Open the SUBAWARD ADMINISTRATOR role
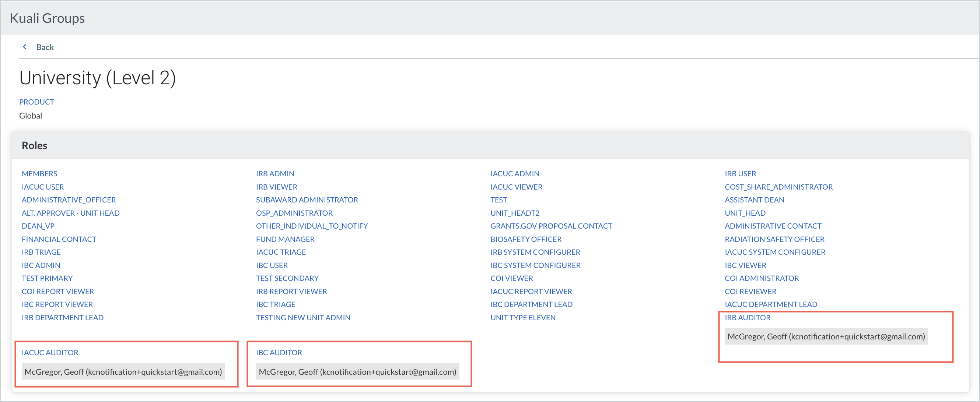The height and width of the screenshot is (402, 980). tap(307, 200)
